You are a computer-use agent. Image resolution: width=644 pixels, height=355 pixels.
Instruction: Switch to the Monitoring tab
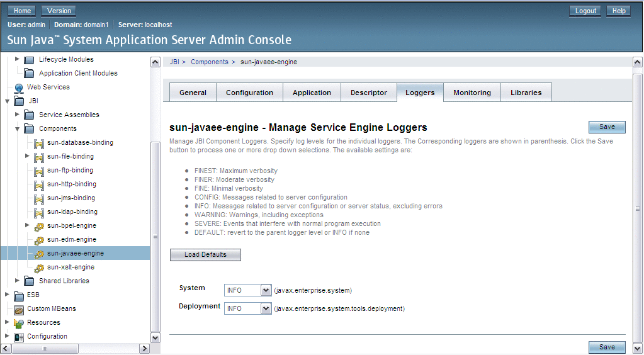tap(472, 93)
